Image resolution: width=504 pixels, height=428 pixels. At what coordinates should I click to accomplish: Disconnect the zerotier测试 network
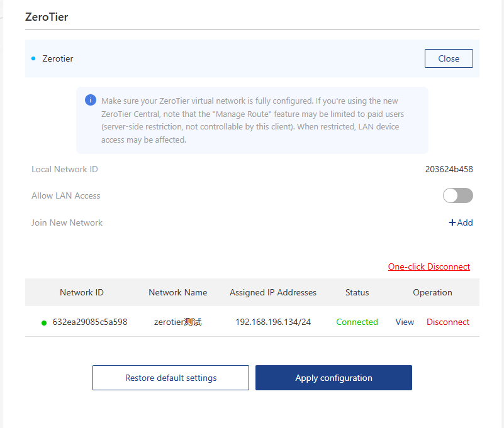coord(448,322)
